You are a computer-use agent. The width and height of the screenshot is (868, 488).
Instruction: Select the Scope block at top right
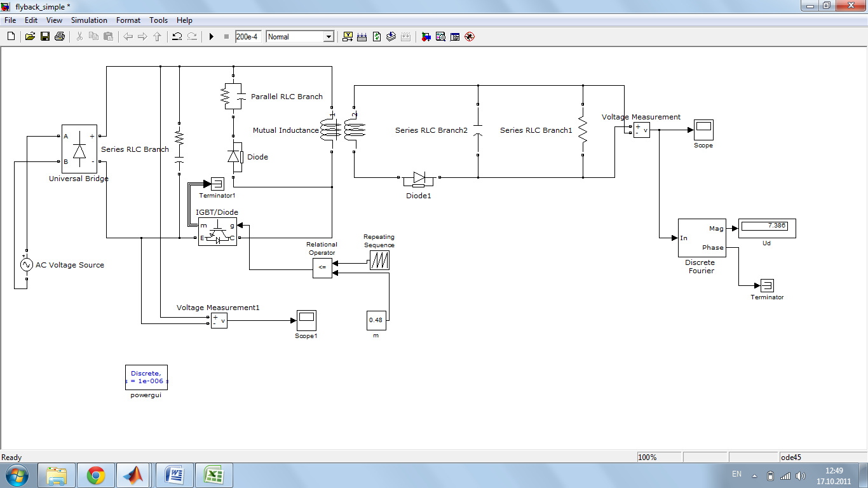point(703,130)
